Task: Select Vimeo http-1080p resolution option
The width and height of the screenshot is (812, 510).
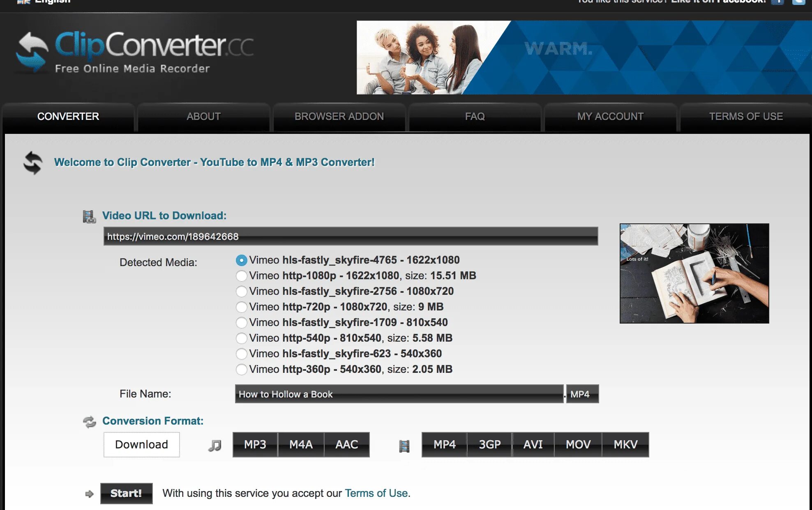Action: click(x=240, y=275)
